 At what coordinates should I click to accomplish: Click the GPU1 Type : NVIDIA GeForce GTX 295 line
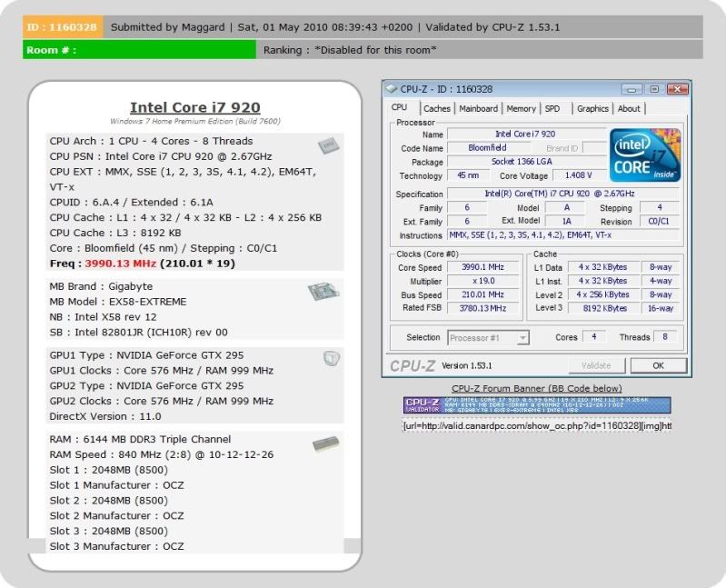coord(147,355)
